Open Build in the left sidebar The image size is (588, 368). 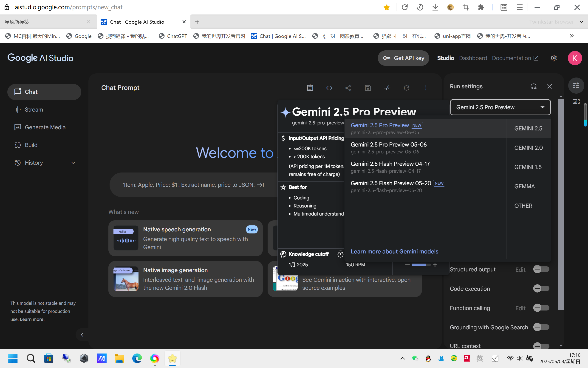44,145
